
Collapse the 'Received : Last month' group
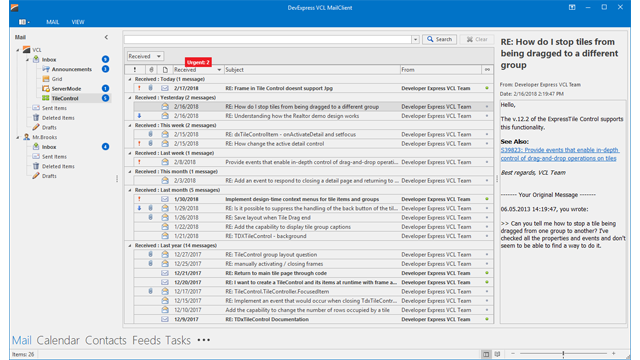tap(130, 190)
